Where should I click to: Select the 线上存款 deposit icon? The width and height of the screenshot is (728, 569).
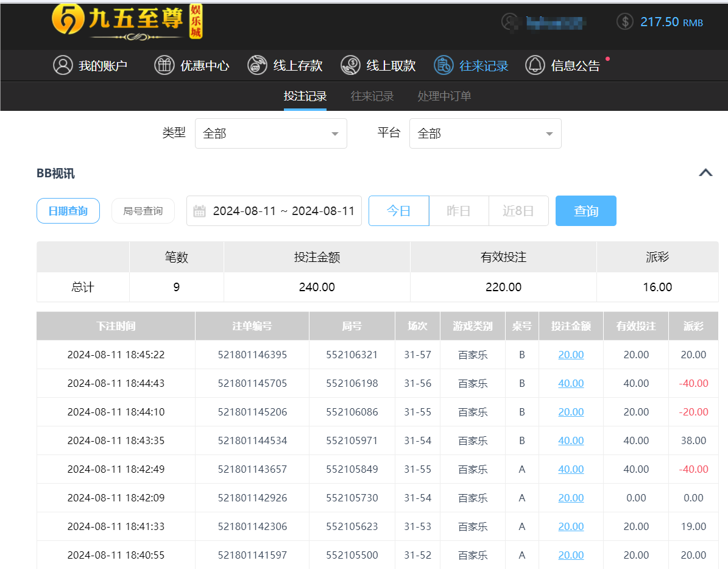[x=258, y=65]
